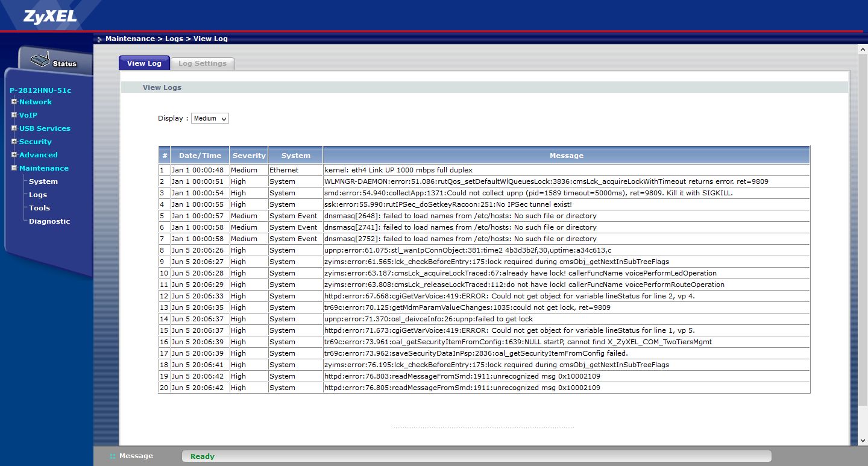
Task: Open the Status page via router icon
Action: (54, 61)
